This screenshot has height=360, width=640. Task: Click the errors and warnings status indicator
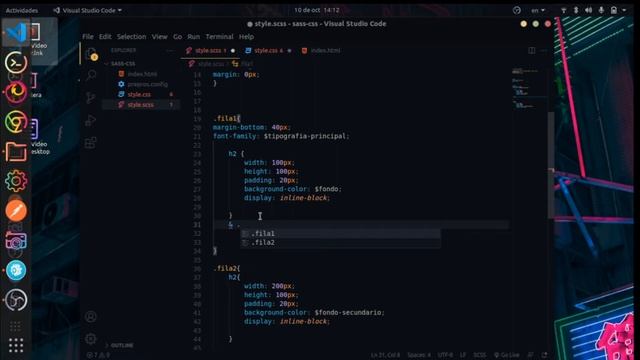coord(98,355)
